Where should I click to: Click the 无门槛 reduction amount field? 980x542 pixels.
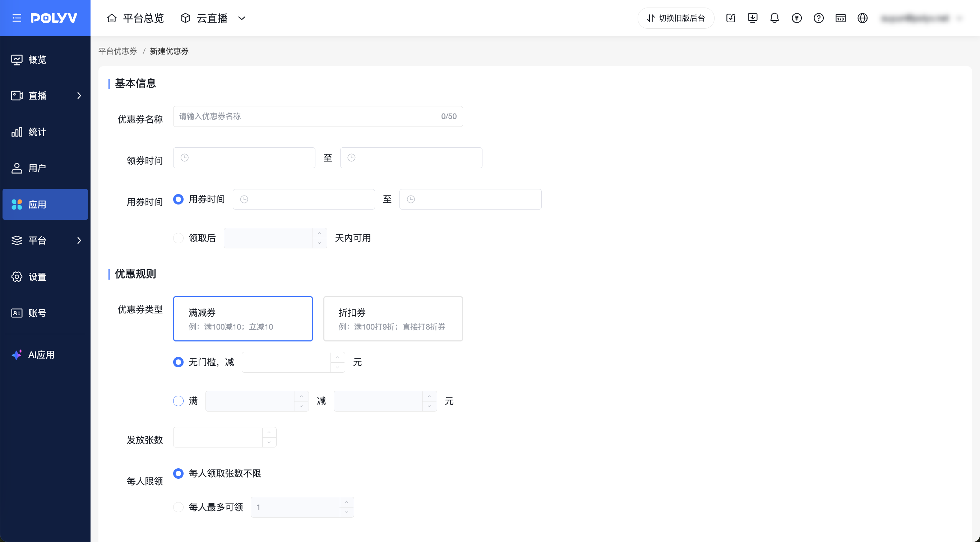[286, 362]
